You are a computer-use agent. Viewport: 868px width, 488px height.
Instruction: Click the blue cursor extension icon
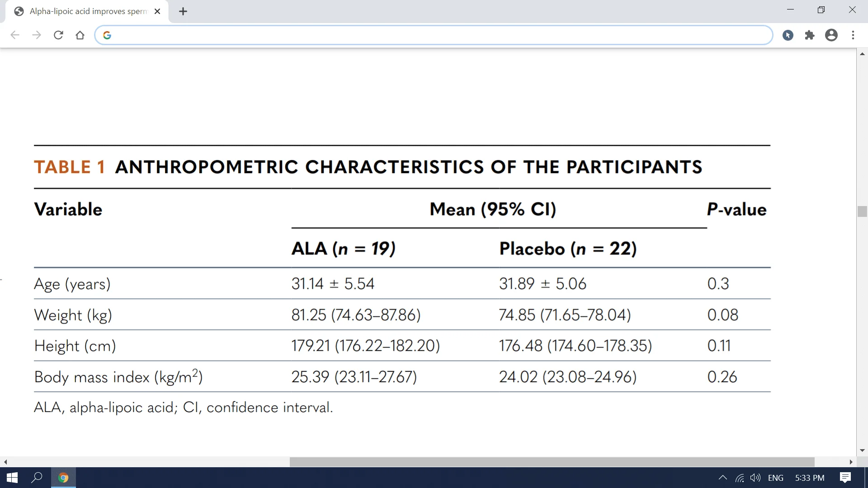click(788, 35)
